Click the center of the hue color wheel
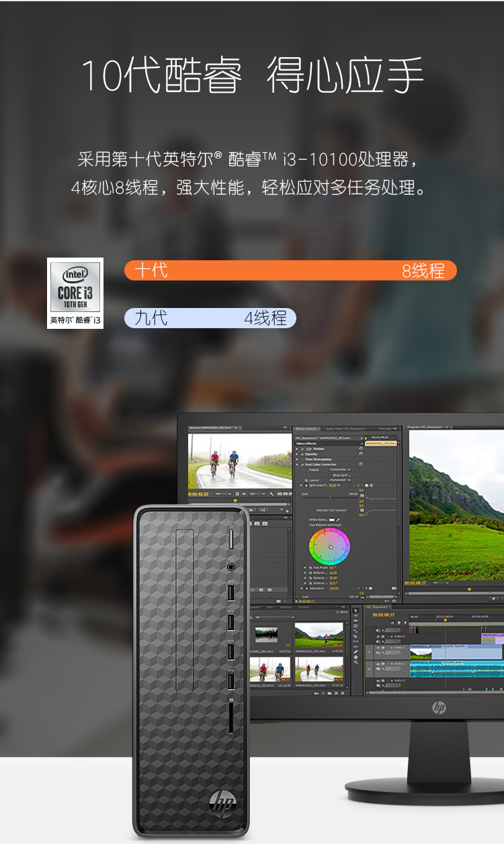Viewport: 504px width, 844px height. click(x=329, y=546)
